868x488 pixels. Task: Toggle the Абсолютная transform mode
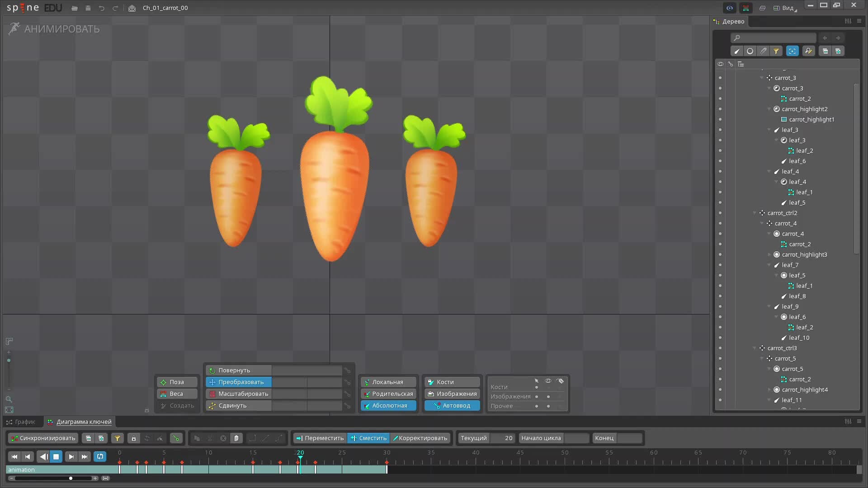(388, 405)
